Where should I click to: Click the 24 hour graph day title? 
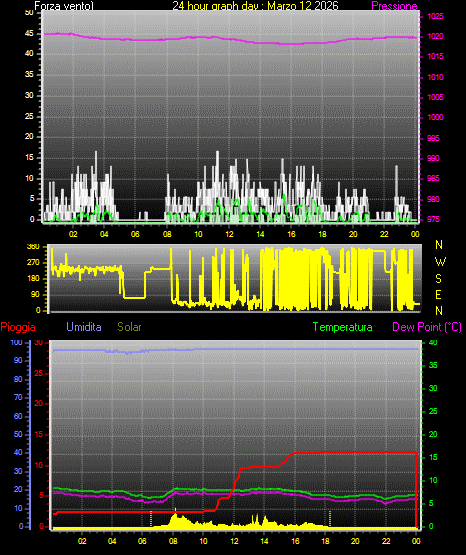pos(255,5)
